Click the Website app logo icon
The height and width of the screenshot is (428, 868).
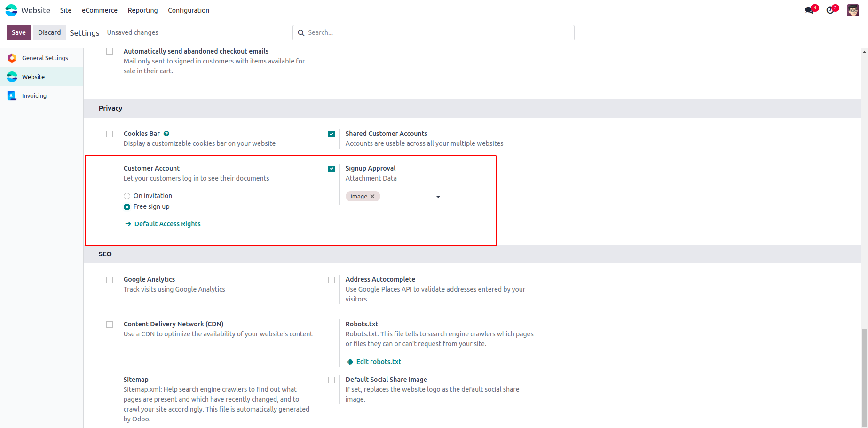point(11,10)
